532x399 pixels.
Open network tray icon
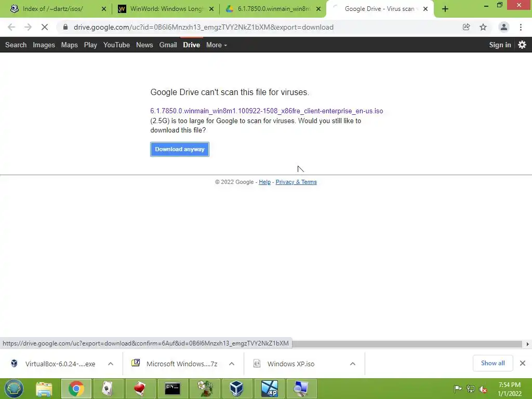[x=471, y=389]
